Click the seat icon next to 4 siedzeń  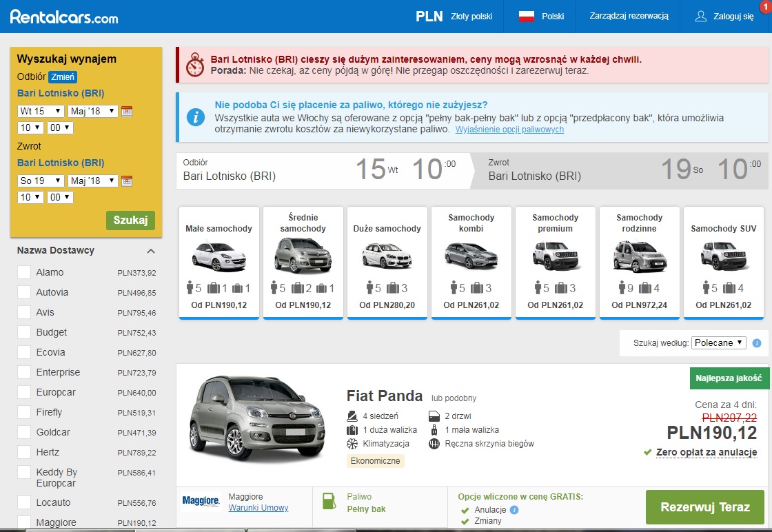click(352, 416)
